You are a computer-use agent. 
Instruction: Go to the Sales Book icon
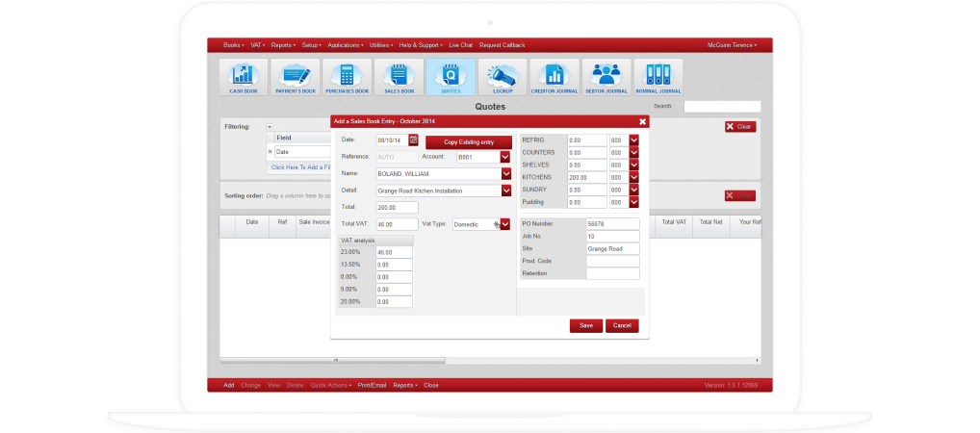400,77
